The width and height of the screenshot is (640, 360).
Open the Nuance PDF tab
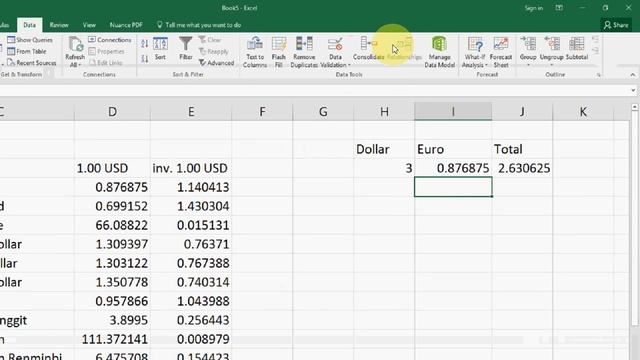coord(126,25)
